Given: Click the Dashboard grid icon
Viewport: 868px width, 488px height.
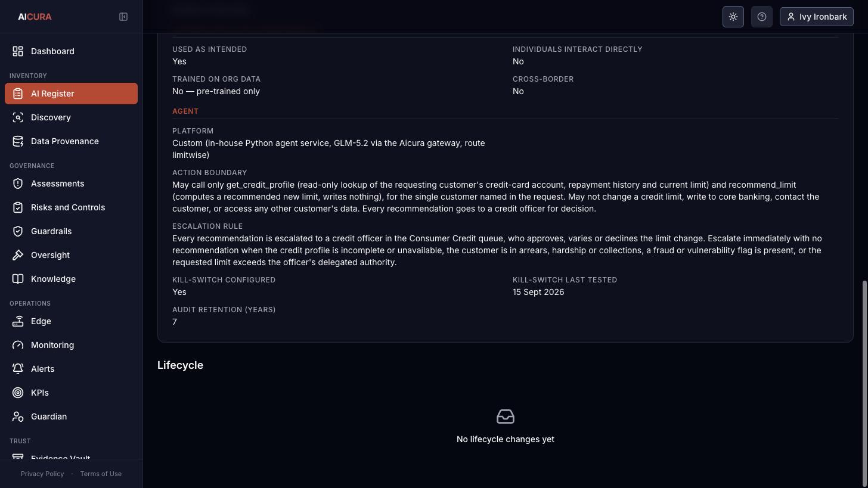Looking at the screenshot, I should [18, 51].
